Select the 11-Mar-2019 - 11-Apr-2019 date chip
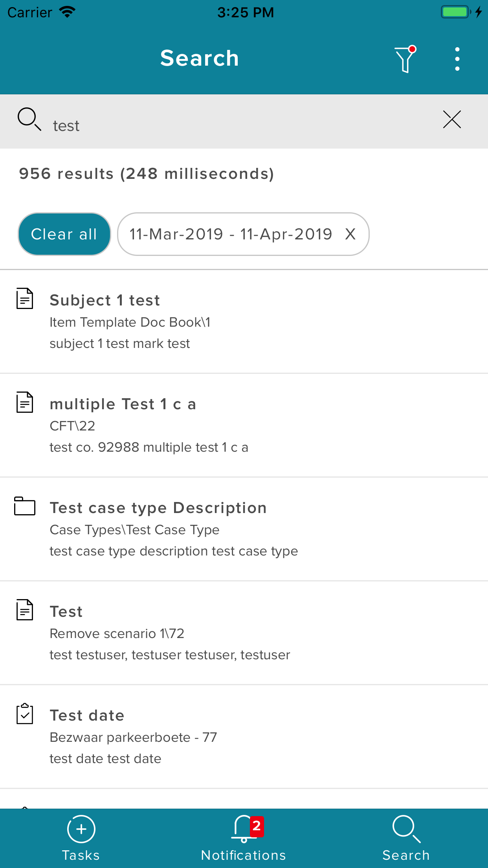The height and width of the screenshot is (868, 488). click(x=231, y=234)
